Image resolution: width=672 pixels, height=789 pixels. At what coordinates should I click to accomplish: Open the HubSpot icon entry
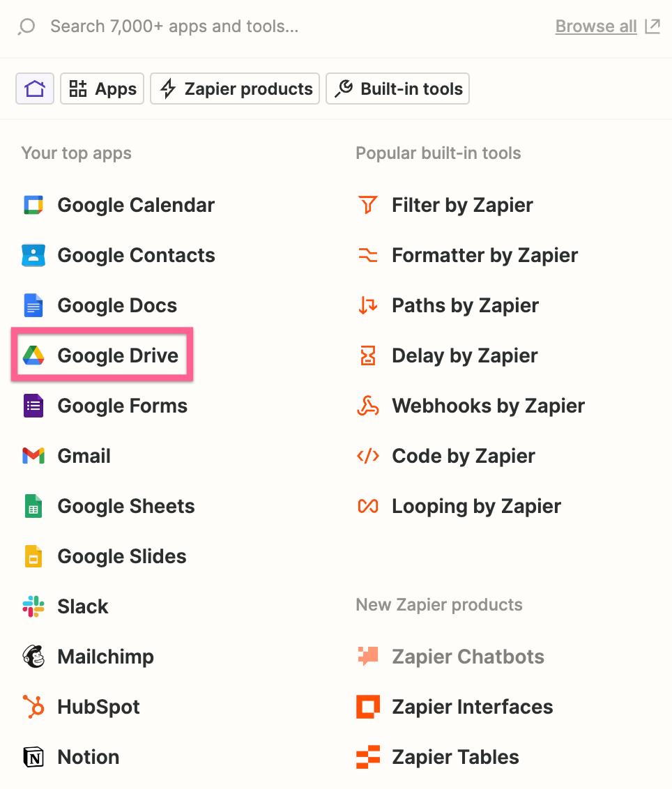pos(33,707)
